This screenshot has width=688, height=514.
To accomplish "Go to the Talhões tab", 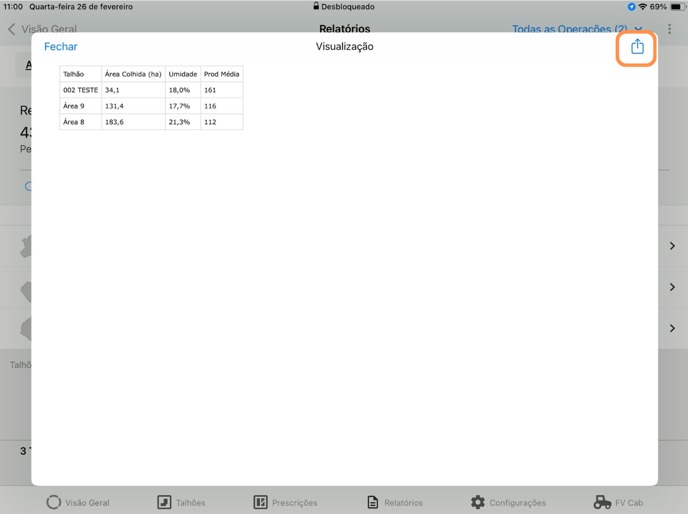I will (164, 502).
